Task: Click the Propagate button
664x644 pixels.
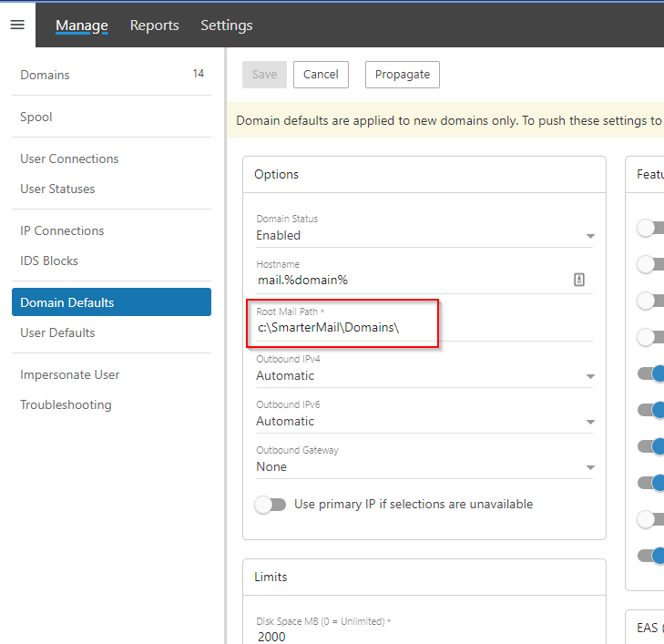Action: pos(403,75)
